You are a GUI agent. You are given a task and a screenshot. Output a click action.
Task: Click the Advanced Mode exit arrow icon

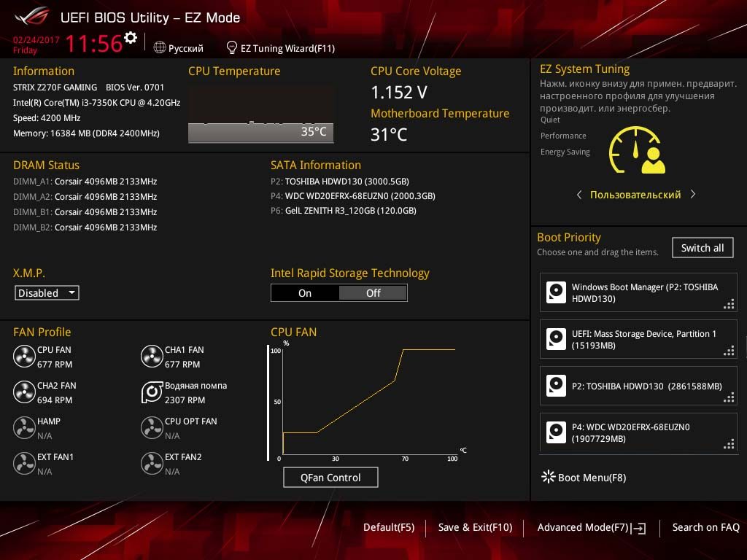click(639, 528)
